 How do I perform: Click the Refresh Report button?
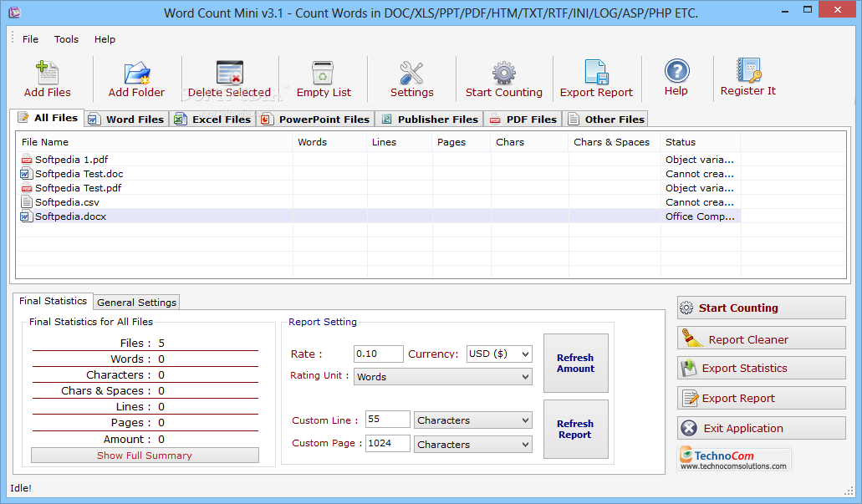click(x=575, y=430)
